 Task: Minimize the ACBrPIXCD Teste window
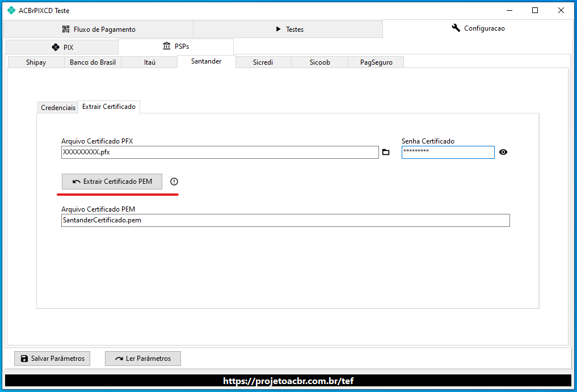509,10
